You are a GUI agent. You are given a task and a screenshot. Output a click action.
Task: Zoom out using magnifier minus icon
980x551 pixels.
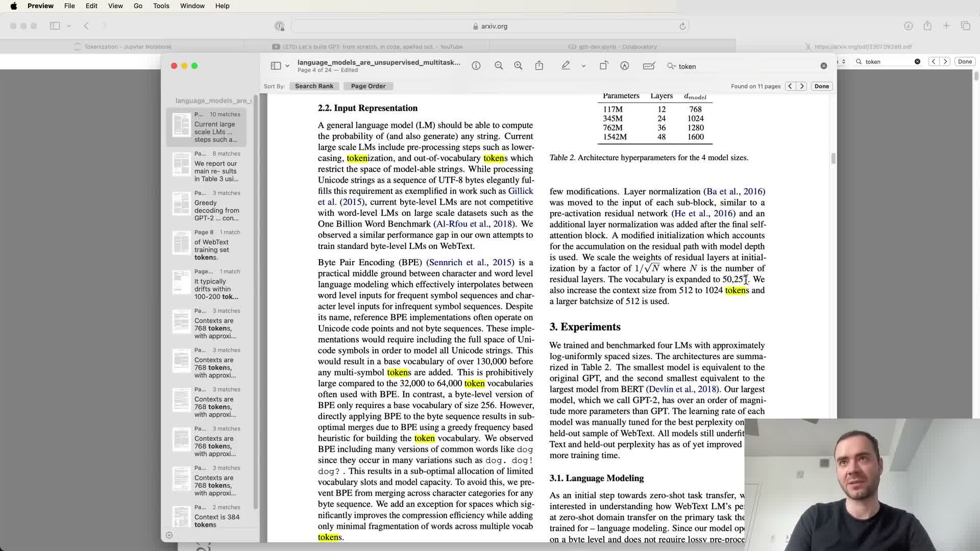(x=499, y=66)
